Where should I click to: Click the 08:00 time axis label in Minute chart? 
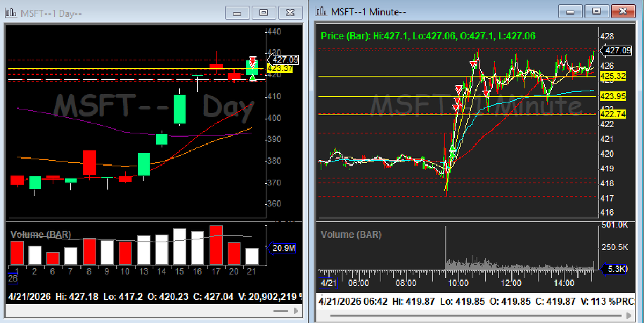tap(406, 283)
